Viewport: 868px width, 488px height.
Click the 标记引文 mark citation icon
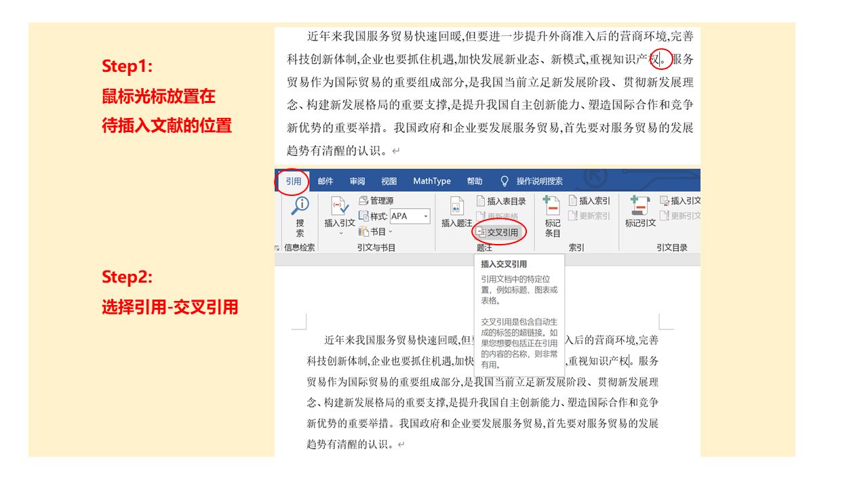point(639,207)
